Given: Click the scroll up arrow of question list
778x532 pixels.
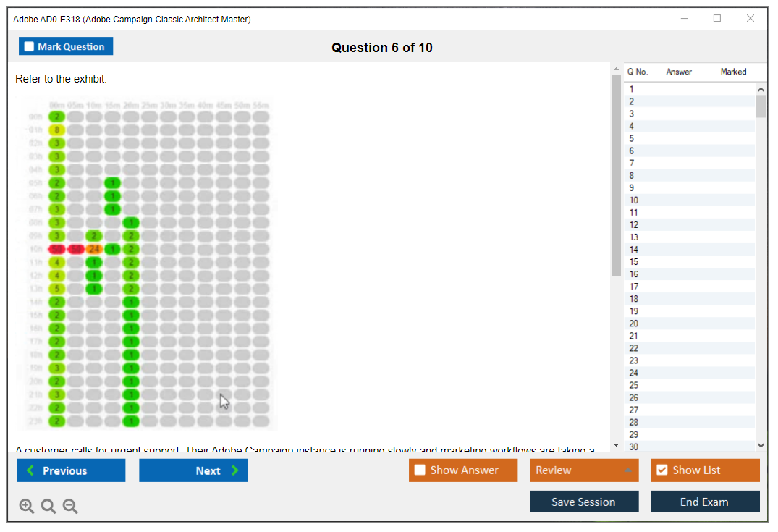Looking at the screenshot, I should [x=761, y=89].
